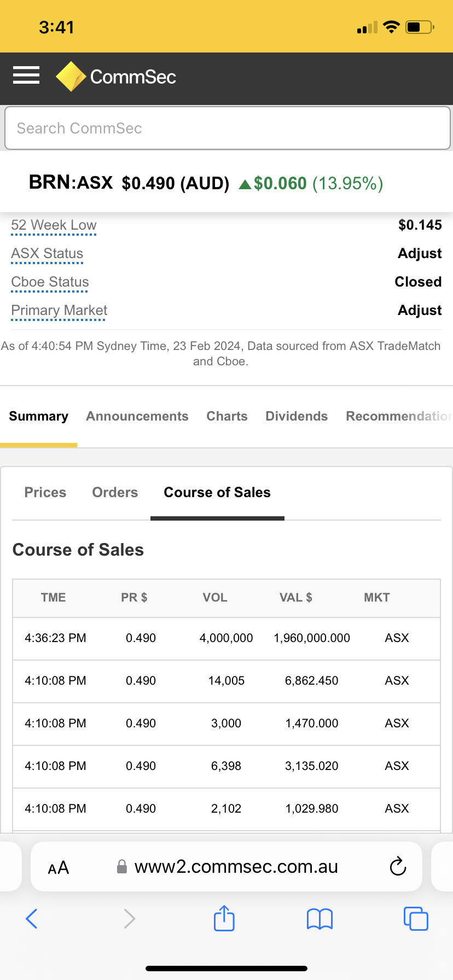Tap the padlock icon in address bar
453x980 pixels.
122,867
